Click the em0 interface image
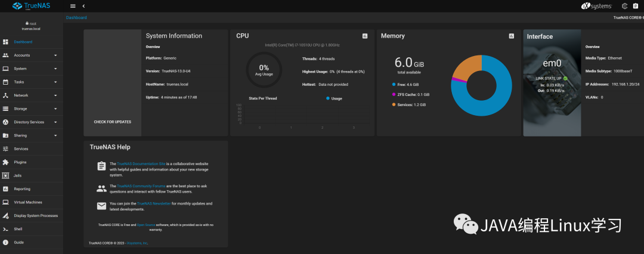The image size is (644, 254). 552,83
